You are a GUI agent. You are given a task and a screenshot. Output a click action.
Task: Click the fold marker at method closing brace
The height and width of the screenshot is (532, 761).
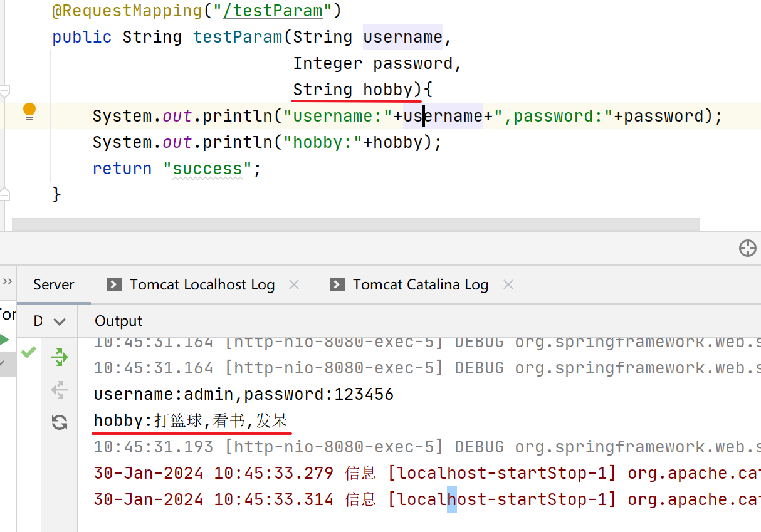click(4, 194)
